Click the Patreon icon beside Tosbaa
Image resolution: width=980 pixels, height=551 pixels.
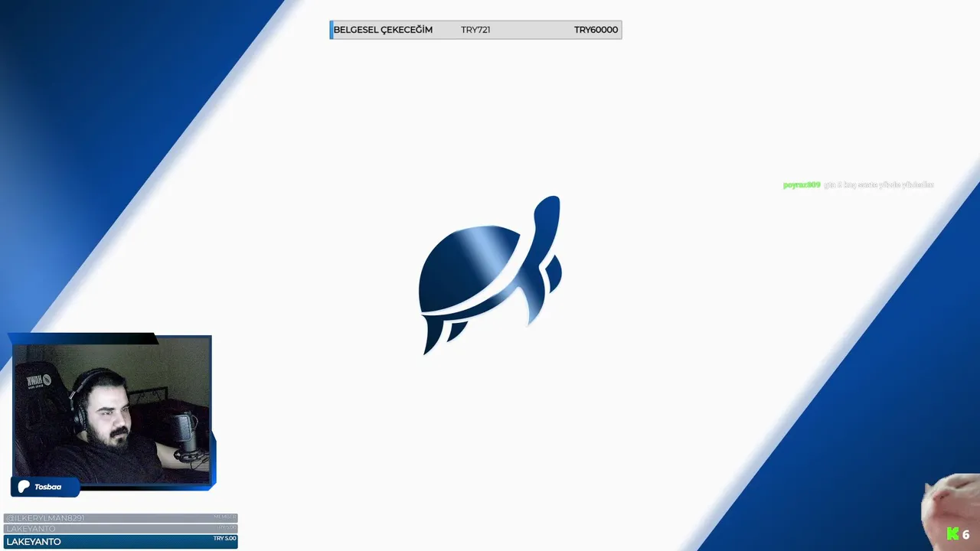point(24,487)
